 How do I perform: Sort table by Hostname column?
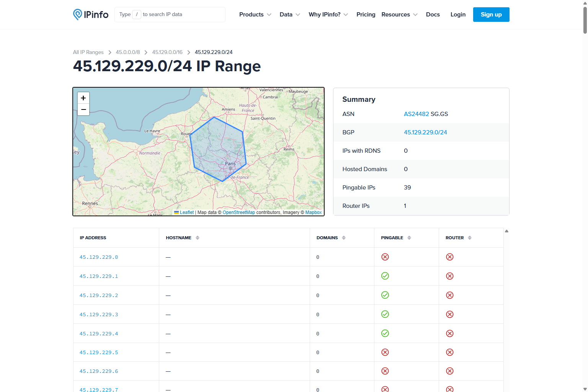coord(197,238)
